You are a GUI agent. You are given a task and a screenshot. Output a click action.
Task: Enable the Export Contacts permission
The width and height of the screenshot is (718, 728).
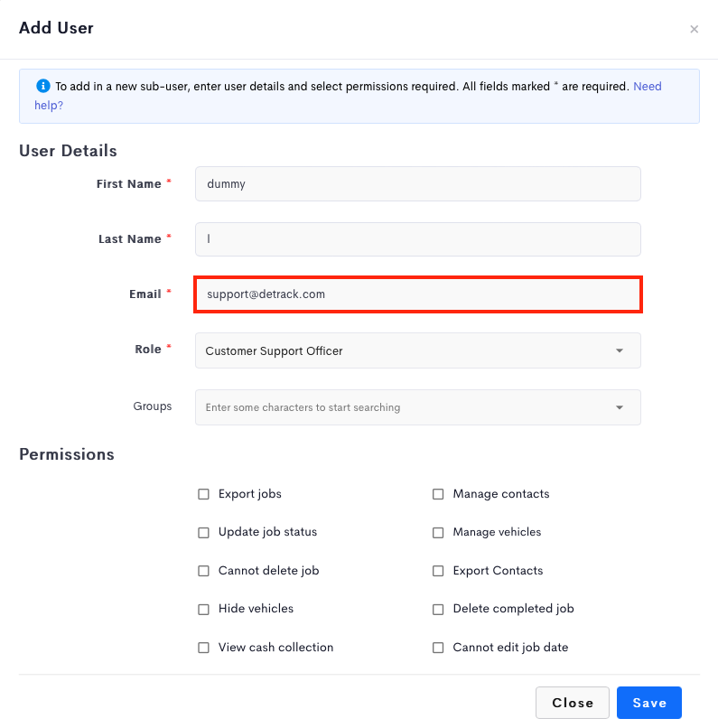coord(438,571)
